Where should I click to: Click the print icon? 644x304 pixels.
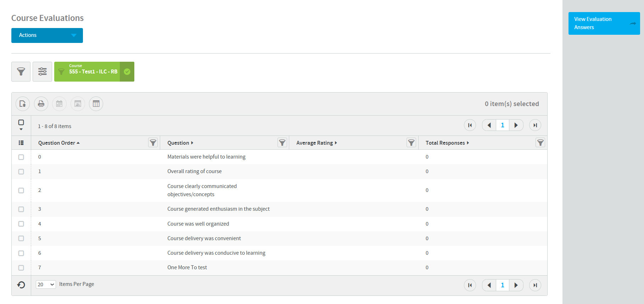pyautogui.click(x=41, y=104)
